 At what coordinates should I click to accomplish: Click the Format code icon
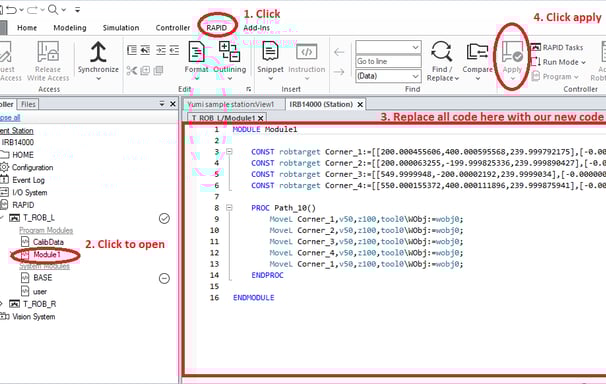click(196, 52)
